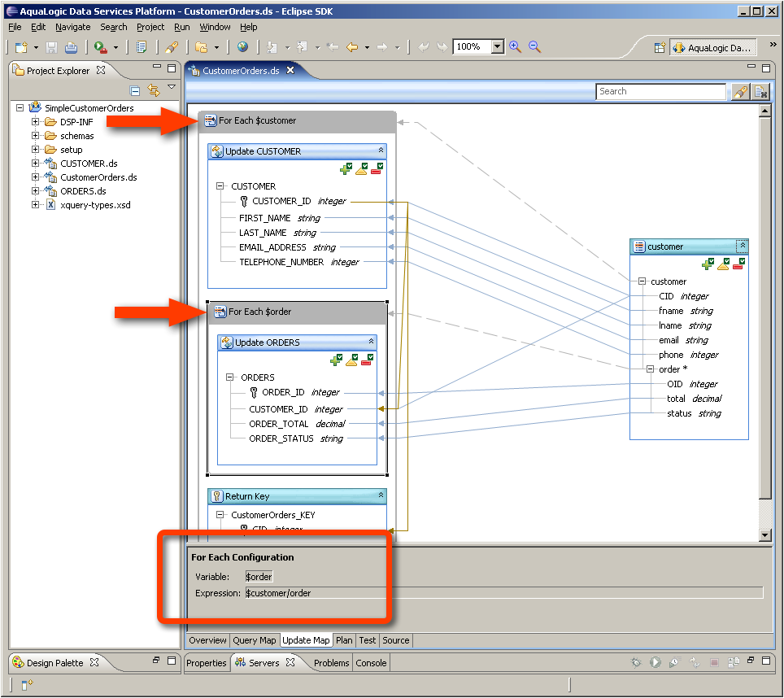The image size is (784, 698).
Task: Click the Expression field containing $customer/order
Action: 504,593
